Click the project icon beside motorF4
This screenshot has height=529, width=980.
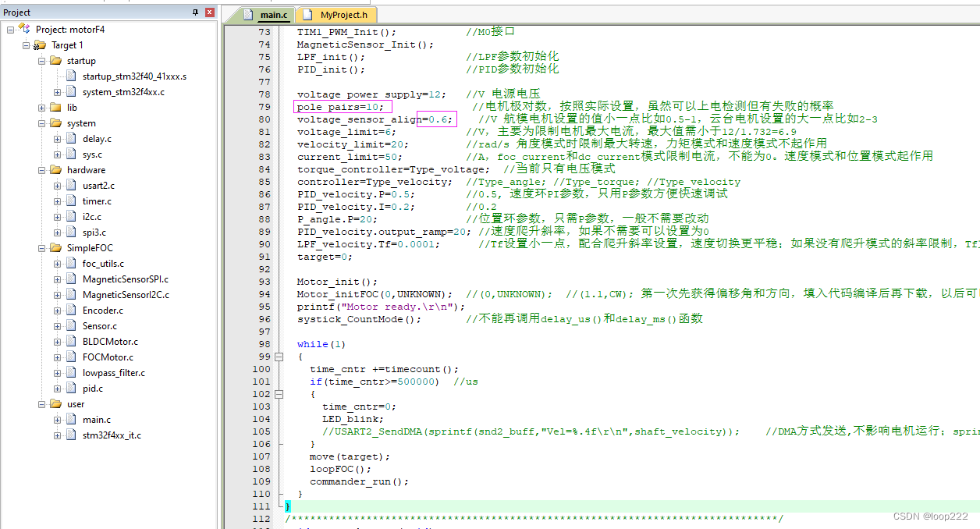pyautogui.click(x=24, y=29)
